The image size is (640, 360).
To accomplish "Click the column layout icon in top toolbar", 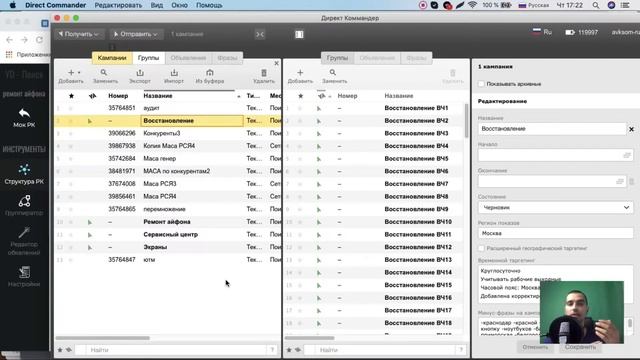I will click(299, 34).
